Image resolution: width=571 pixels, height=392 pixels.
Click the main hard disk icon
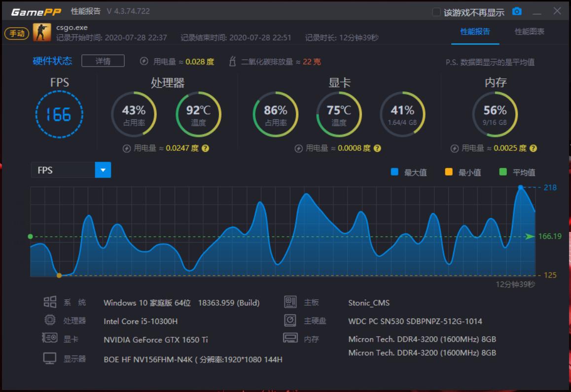click(290, 320)
